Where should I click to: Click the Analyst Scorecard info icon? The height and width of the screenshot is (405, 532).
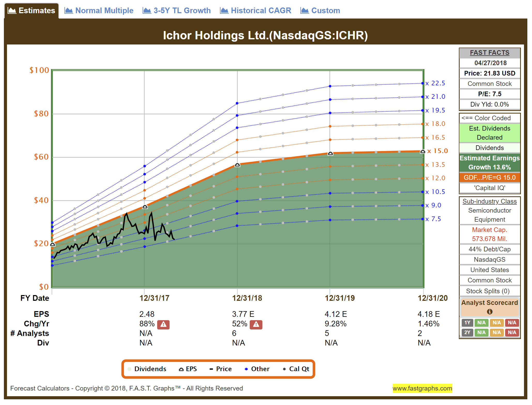pos(489,312)
